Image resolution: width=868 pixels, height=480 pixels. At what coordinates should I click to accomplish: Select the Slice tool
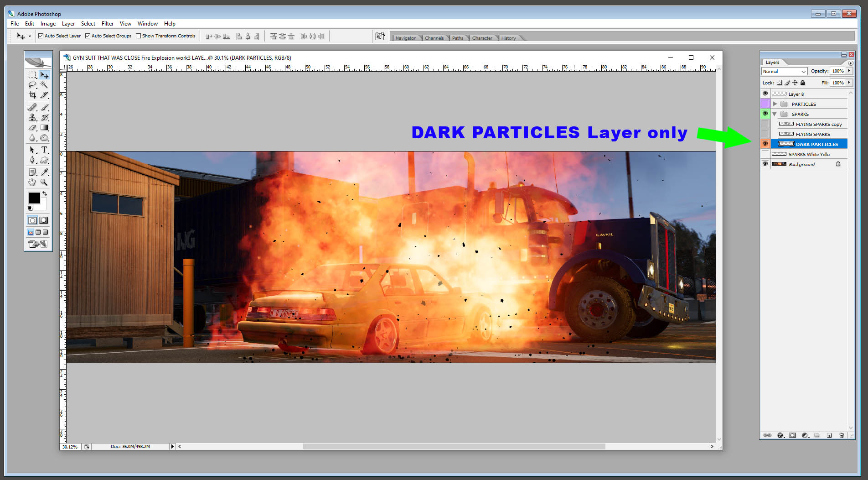pos(44,95)
